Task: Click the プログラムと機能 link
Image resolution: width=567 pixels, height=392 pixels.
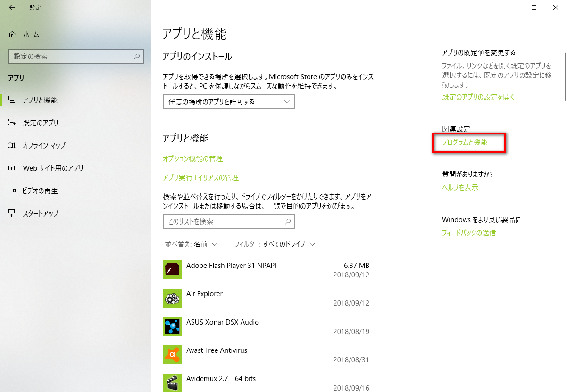Action: tap(465, 142)
